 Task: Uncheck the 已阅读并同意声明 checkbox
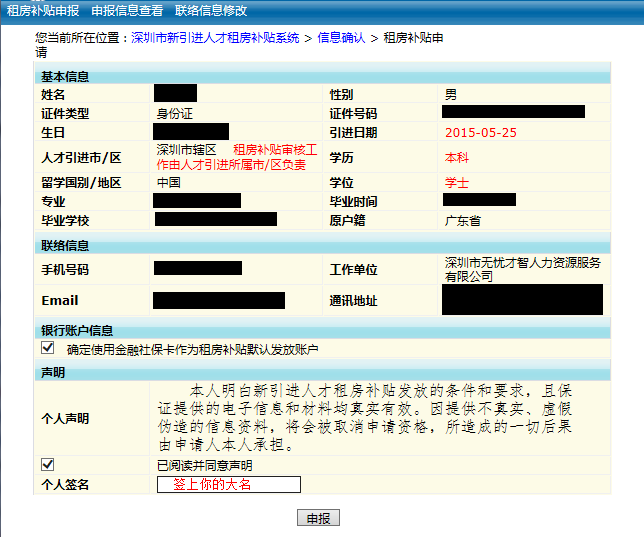pyautogui.click(x=47, y=465)
